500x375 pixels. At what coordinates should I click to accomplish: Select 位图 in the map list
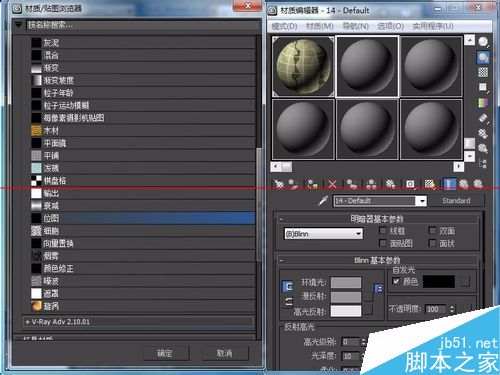[143, 218]
